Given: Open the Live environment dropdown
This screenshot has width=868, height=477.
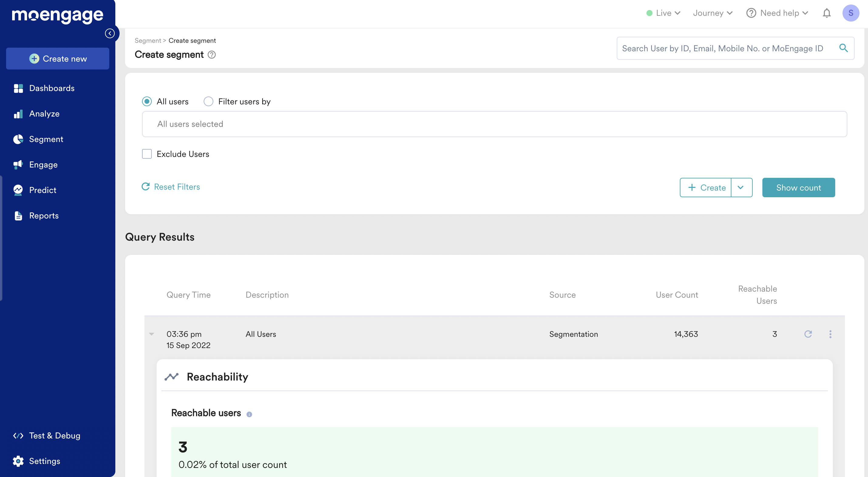Looking at the screenshot, I should point(663,13).
